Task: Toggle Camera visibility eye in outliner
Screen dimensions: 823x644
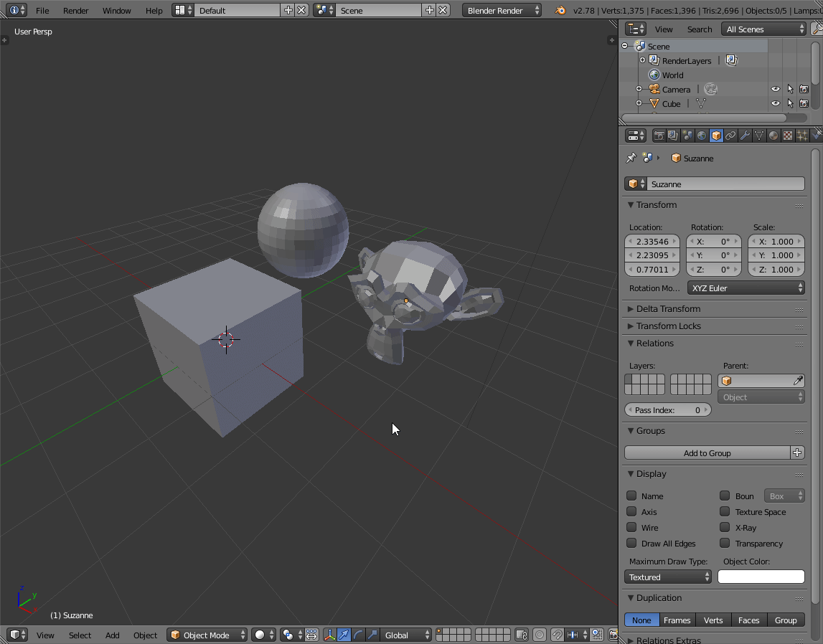Action: (775, 89)
